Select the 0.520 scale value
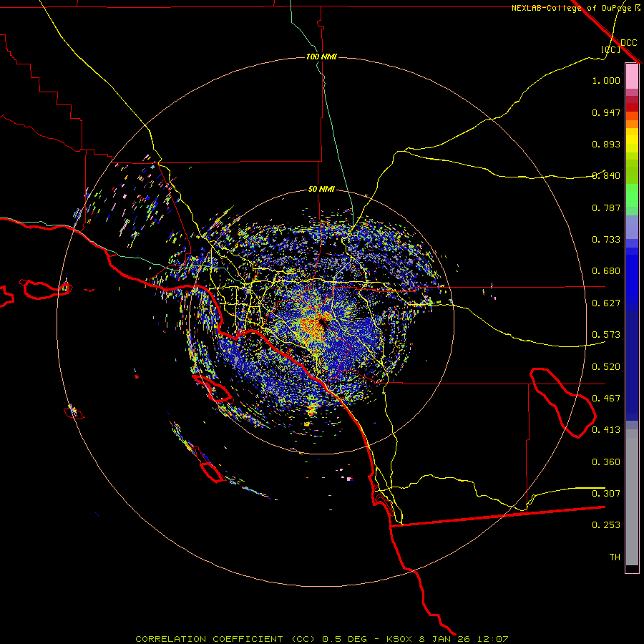 coord(606,367)
